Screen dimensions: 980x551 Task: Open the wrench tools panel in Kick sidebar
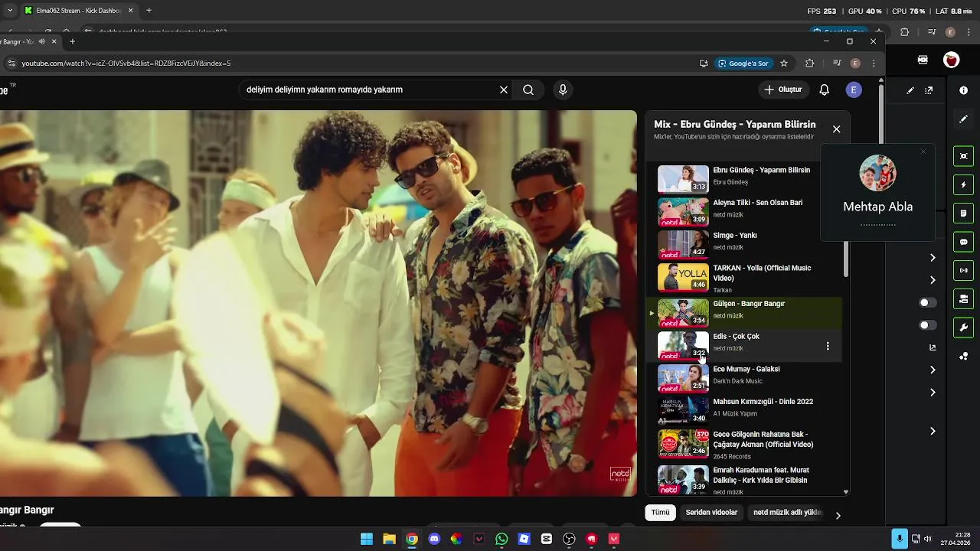(963, 328)
